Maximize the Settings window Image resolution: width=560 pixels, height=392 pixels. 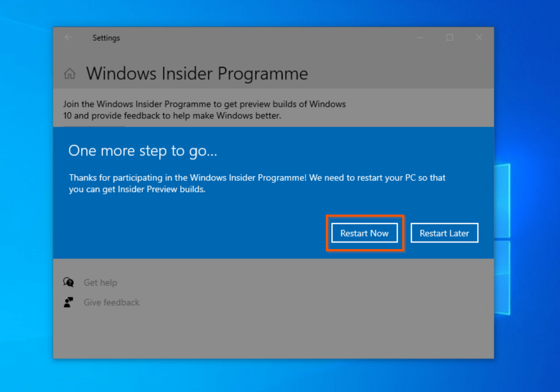pyautogui.click(x=450, y=37)
